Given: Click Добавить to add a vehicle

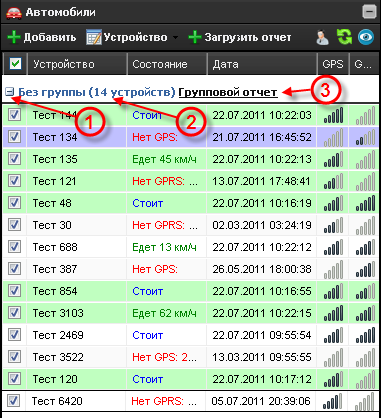Looking at the screenshot, I should (x=42, y=37).
